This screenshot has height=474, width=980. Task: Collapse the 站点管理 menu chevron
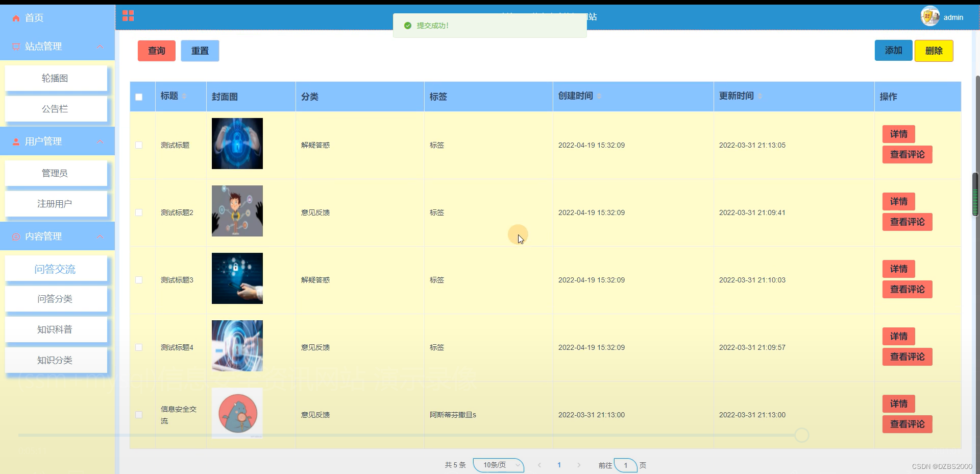click(x=100, y=46)
